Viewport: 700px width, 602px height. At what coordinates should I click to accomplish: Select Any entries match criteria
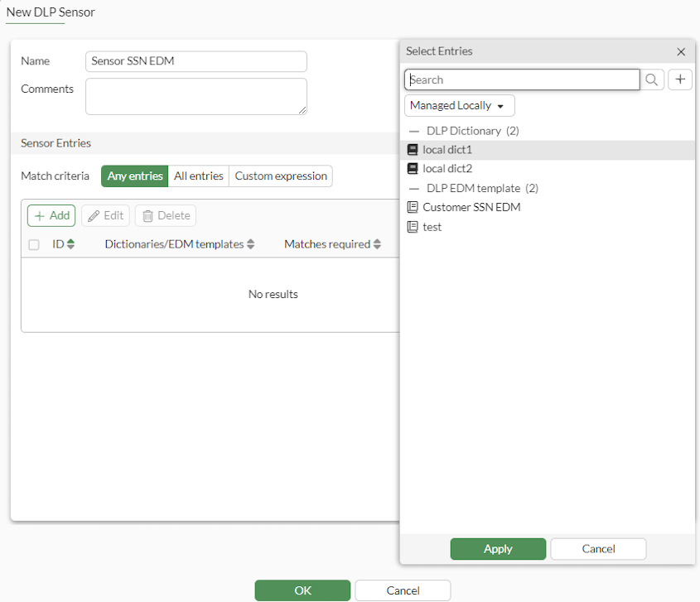[135, 176]
